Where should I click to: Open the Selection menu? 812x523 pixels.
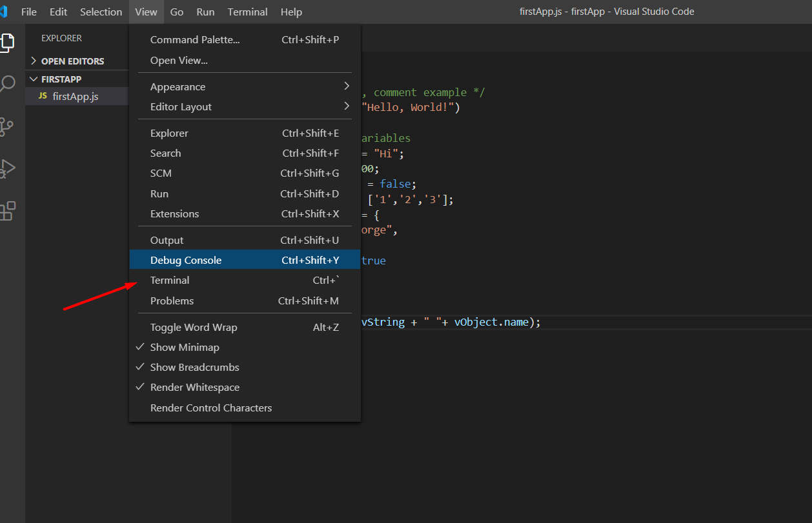101,12
